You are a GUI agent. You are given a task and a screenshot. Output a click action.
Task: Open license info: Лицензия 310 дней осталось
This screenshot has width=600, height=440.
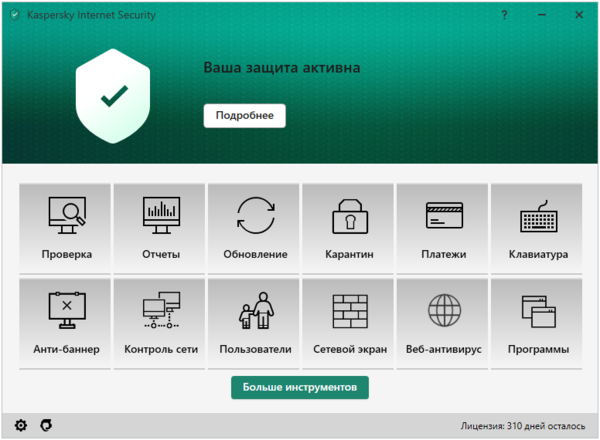pos(523,426)
